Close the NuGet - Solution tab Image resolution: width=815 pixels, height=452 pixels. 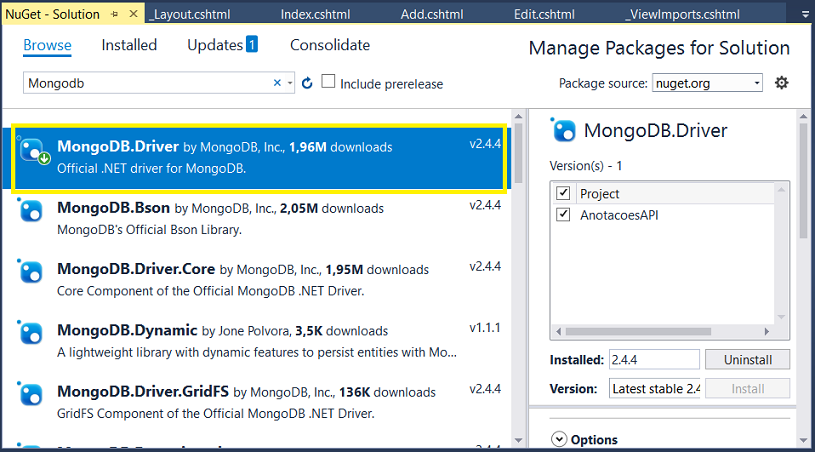[134, 14]
